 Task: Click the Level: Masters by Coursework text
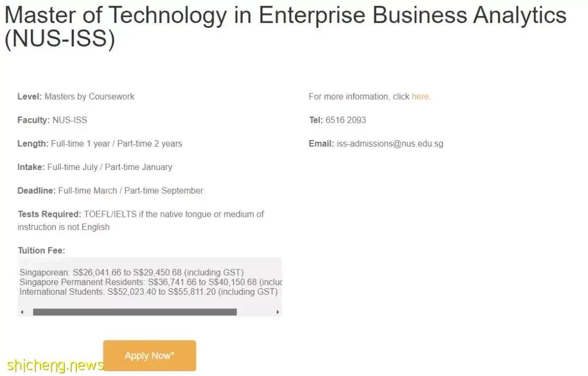coord(76,96)
